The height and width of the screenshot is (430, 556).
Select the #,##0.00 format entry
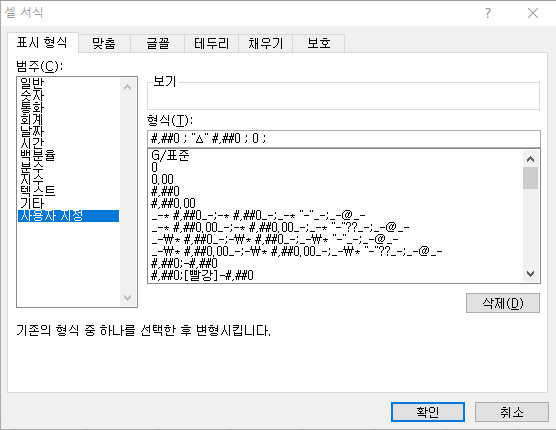pyautogui.click(x=335, y=204)
